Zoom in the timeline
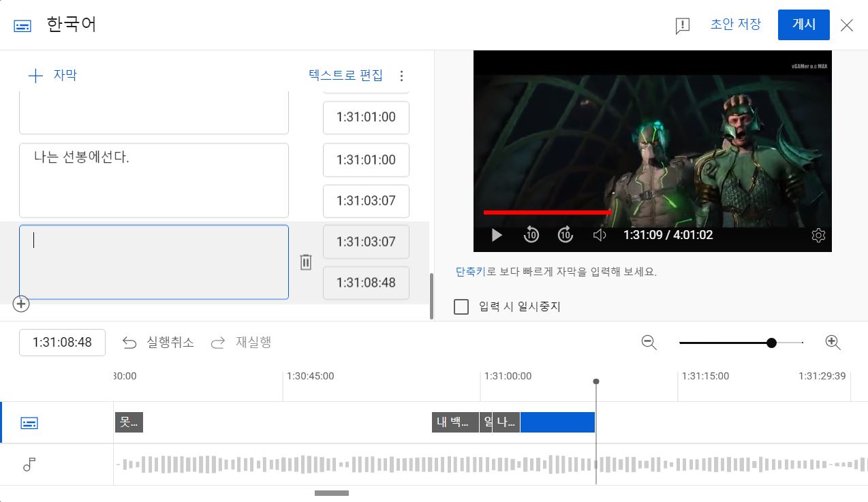The image size is (868, 502). (833, 343)
